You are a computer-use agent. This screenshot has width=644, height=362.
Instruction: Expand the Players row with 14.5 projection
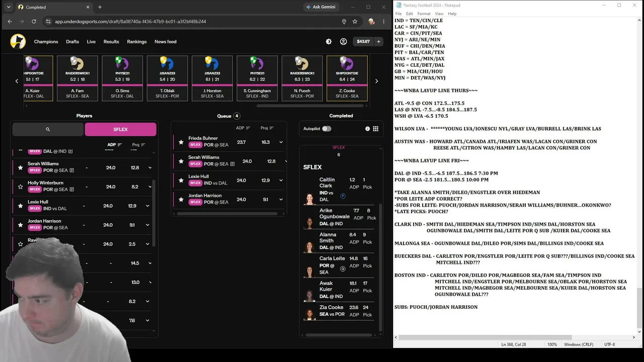click(147, 263)
